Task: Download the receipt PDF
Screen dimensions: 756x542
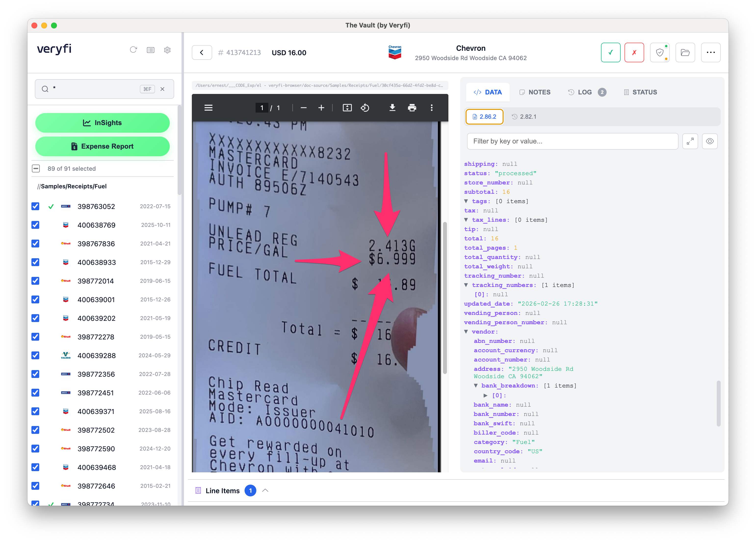Action: 392,108
